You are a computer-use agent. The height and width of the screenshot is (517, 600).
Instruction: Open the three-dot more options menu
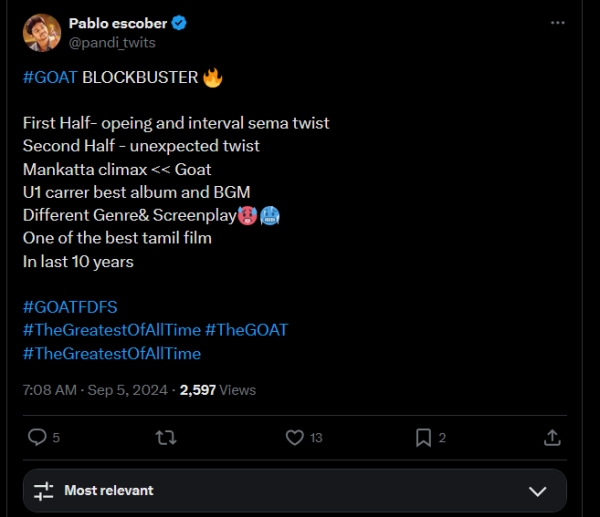pos(558,22)
